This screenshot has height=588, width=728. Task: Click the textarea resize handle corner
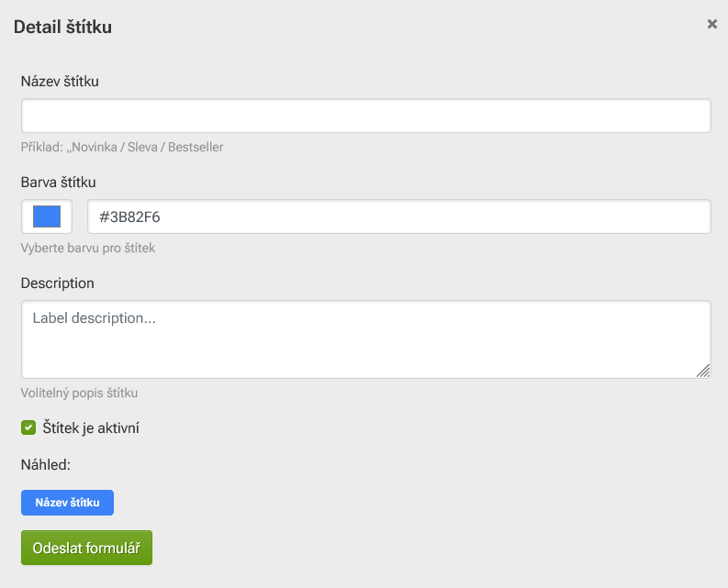(x=703, y=371)
